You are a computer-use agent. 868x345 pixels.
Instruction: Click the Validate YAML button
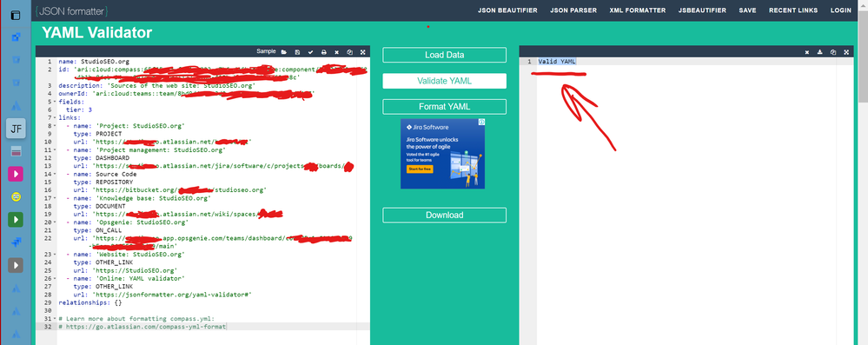coord(445,81)
